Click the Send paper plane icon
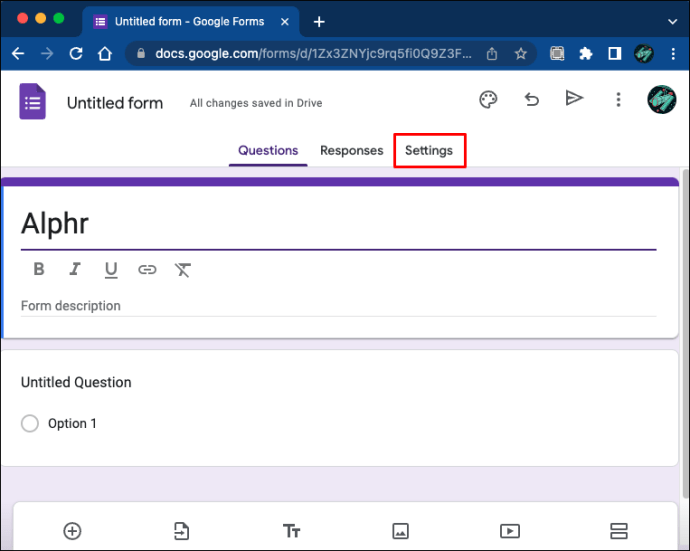This screenshot has width=690, height=551. [x=574, y=98]
